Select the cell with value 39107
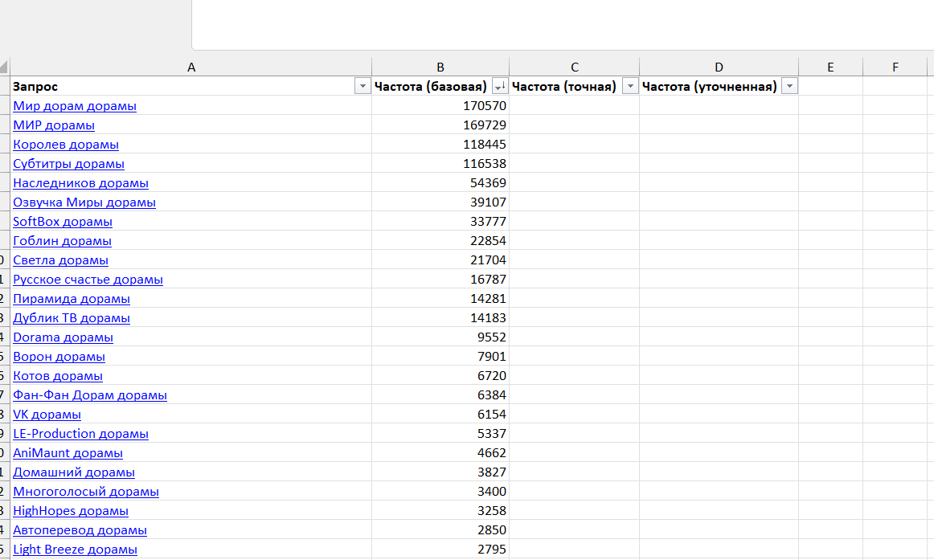The height and width of the screenshot is (560, 934). [x=440, y=202]
